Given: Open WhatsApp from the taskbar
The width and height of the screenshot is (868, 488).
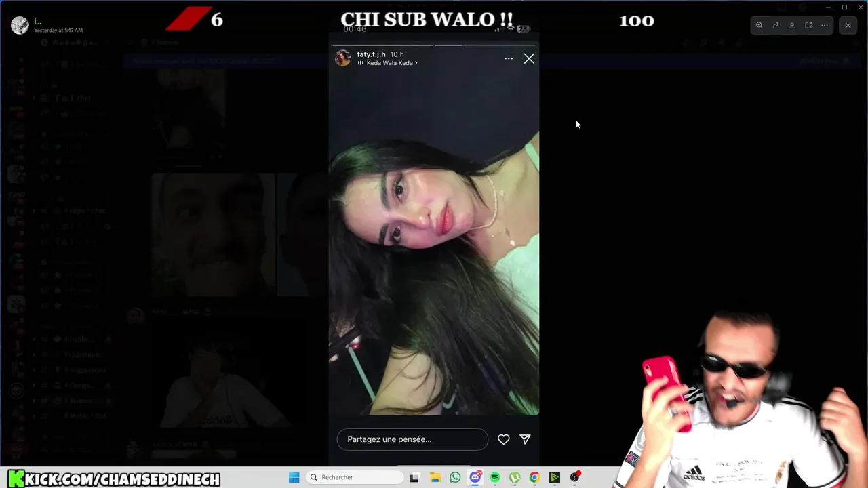Looking at the screenshot, I should [x=455, y=477].
